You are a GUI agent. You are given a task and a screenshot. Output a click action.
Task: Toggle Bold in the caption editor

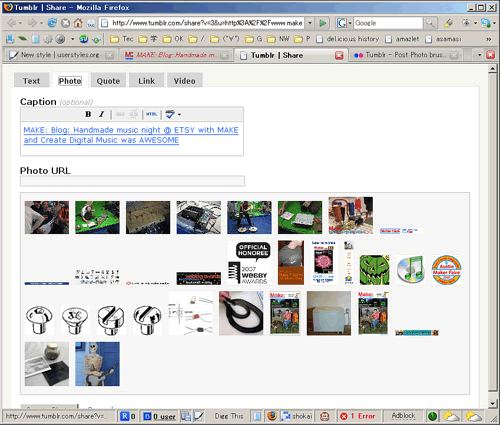pyautogui.click(x=88, y=114)
